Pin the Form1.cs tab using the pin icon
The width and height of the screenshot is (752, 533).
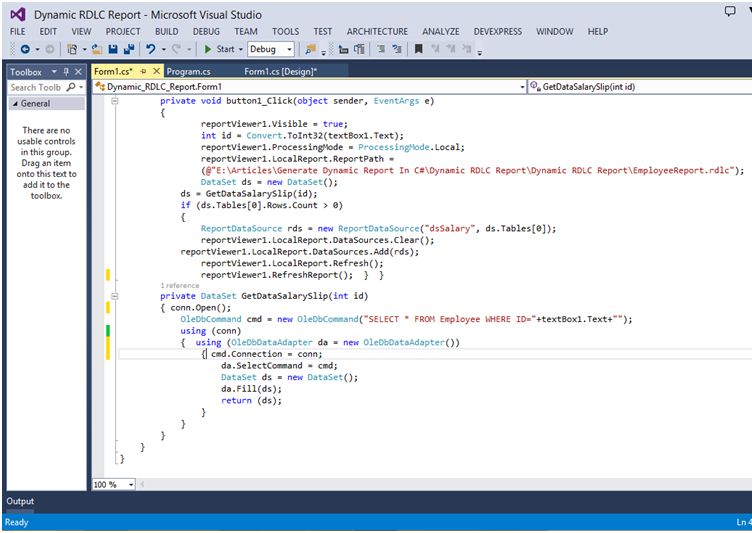pos(143,72)
